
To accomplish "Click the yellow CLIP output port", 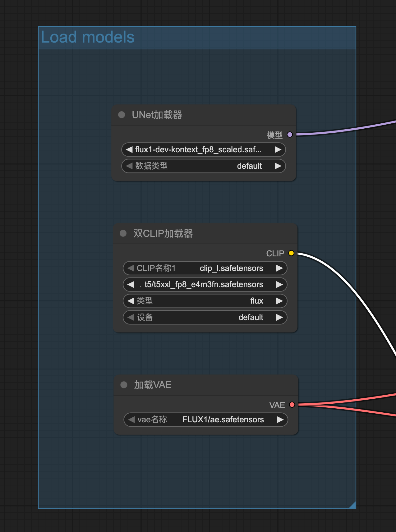I will [x=291, y=253].
